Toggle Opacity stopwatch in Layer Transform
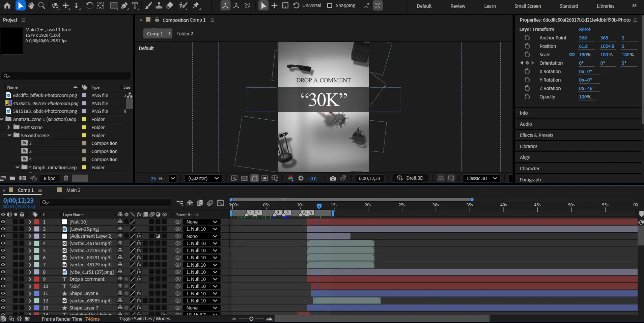 click(x=527, y=97)
